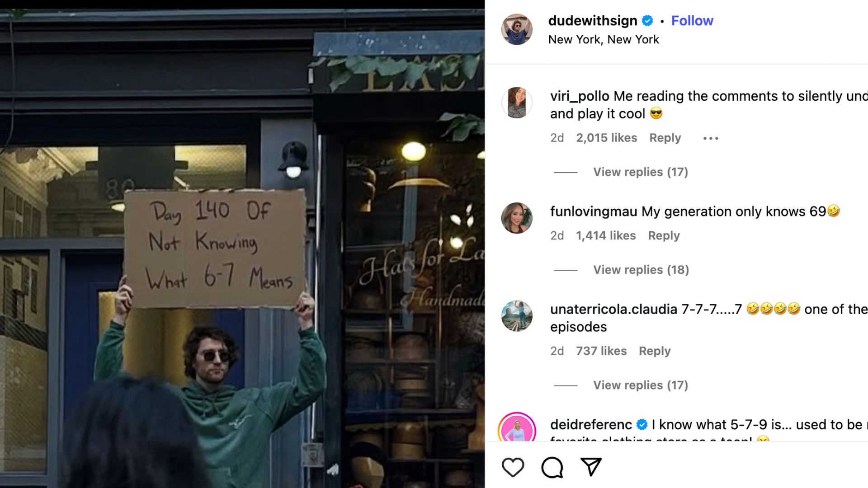
Task: Expand View replies (18) under funlovingmau
Action: click(x=641, y=270)
